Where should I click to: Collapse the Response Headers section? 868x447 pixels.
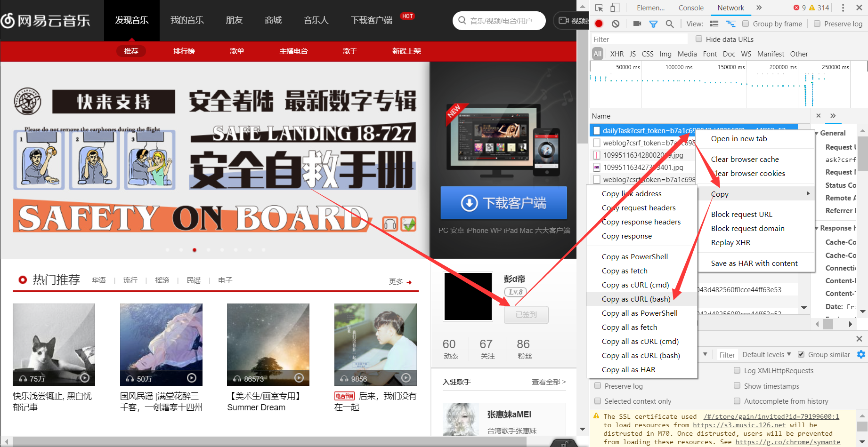[818, 228]
